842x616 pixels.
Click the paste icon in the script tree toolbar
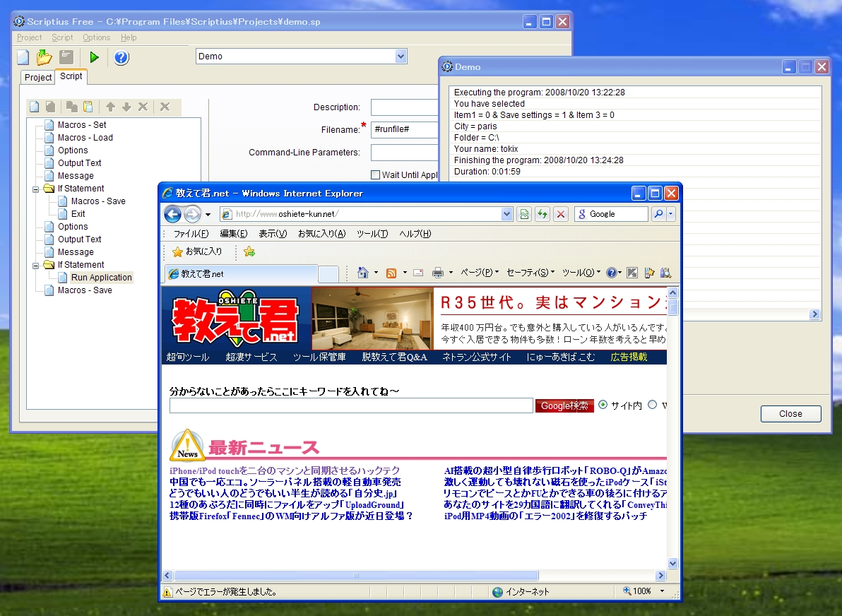coord(88,107)
